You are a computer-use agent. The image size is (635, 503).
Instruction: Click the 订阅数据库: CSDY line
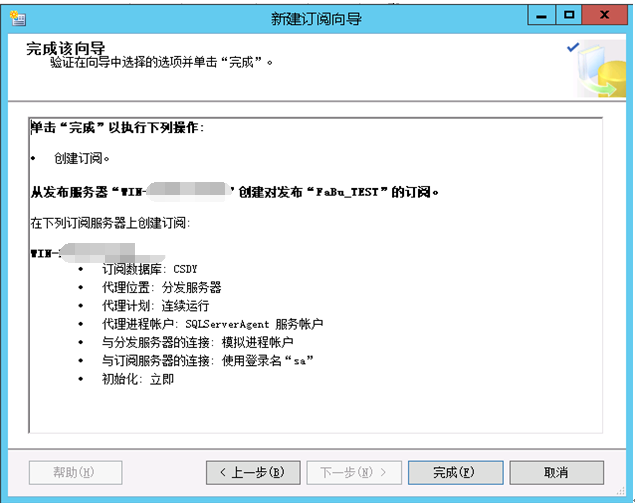click(149, 269)
